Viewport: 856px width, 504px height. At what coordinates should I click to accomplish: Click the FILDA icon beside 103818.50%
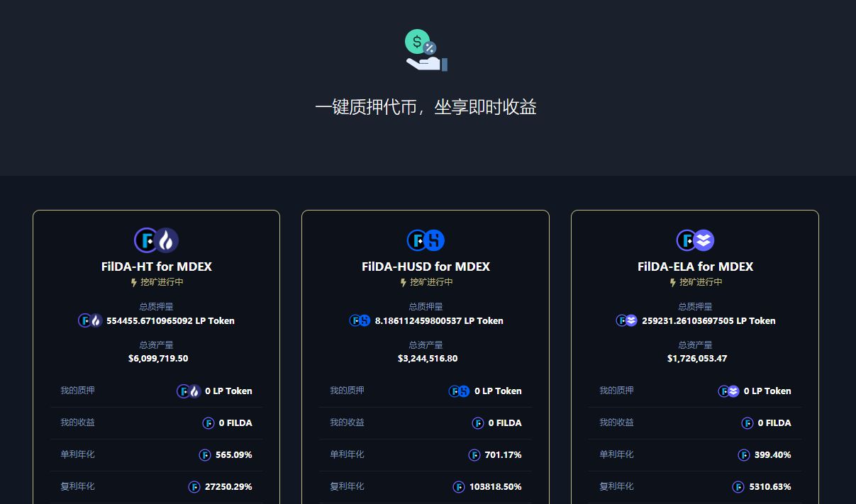click(459, 486)
